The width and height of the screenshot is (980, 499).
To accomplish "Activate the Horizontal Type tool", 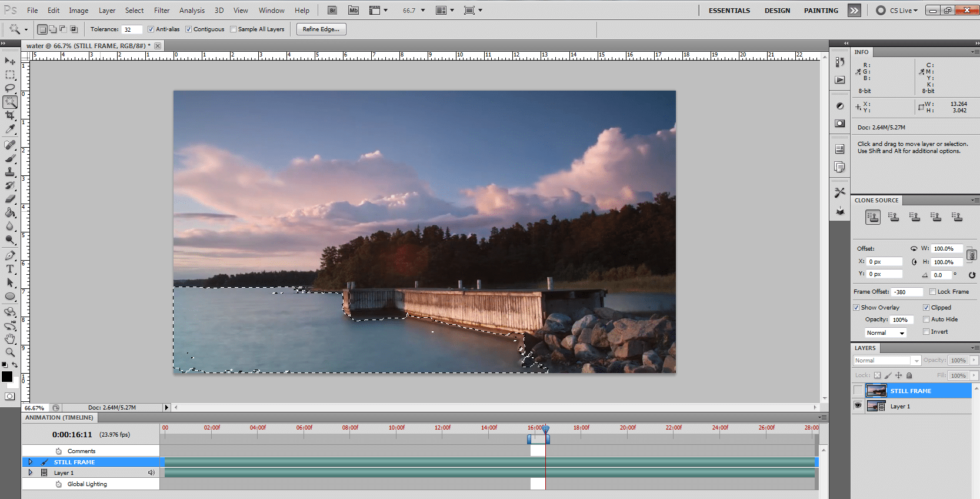I will tap(10, 269).
